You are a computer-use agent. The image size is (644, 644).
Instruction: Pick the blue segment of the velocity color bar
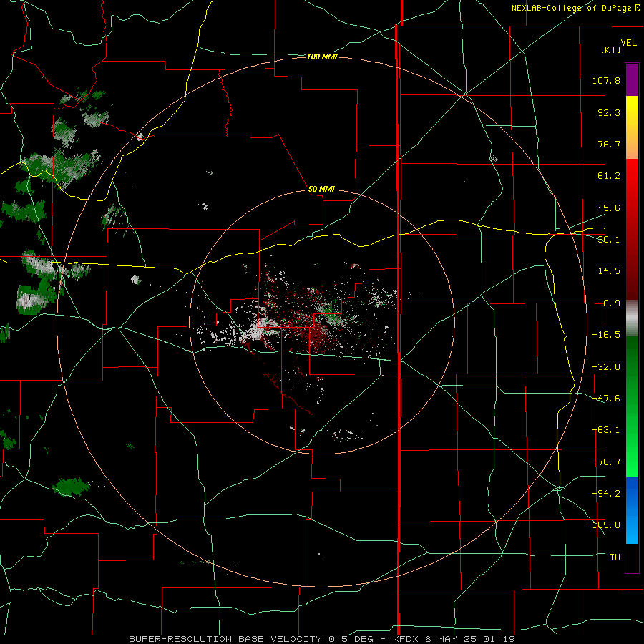632,510
